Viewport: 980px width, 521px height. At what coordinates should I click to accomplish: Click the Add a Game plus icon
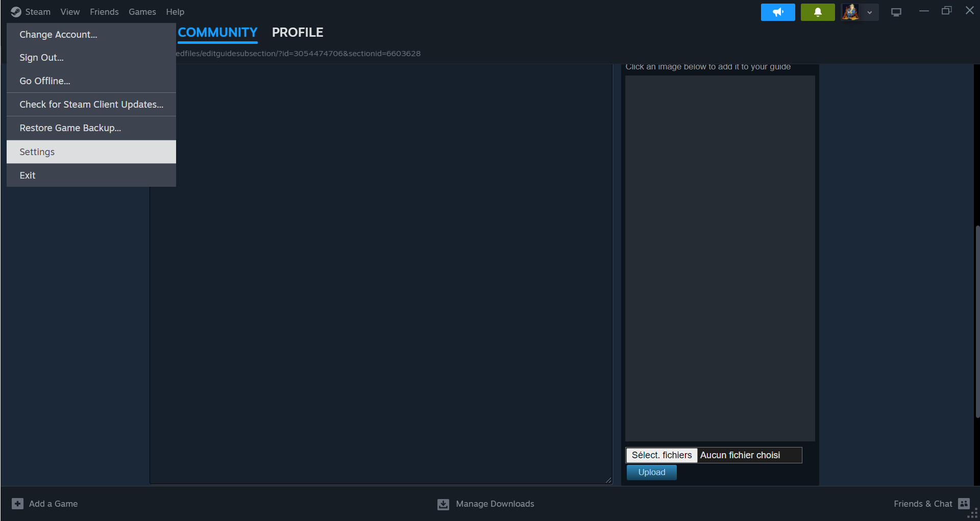coord(17,504)
